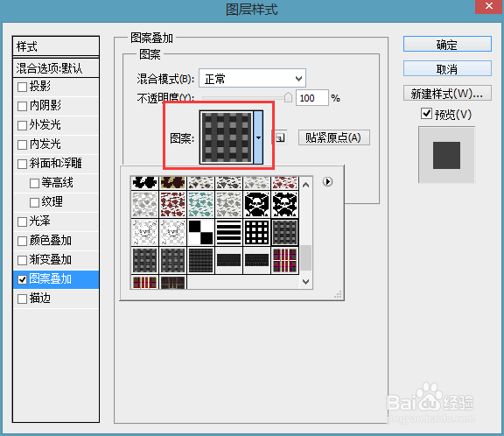Viewport: 504px width, 436px height.
Task: Open the pattern picker flyout menu arrow
Action: (327, 182)
